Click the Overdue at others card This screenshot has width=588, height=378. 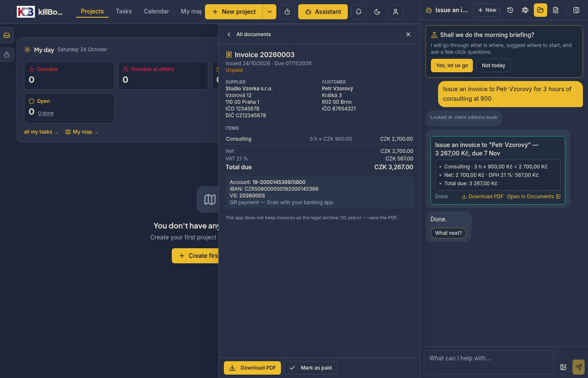(163, 76)
